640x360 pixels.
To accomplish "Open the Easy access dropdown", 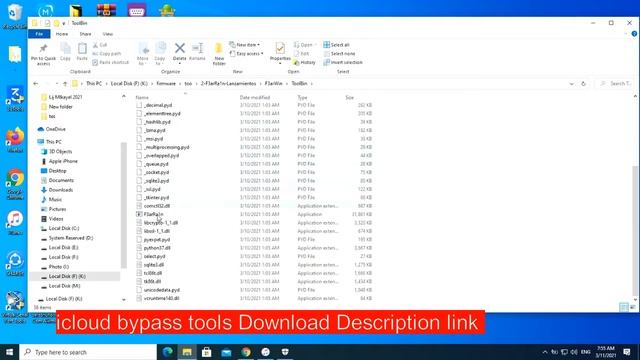I will click(247, 53).
